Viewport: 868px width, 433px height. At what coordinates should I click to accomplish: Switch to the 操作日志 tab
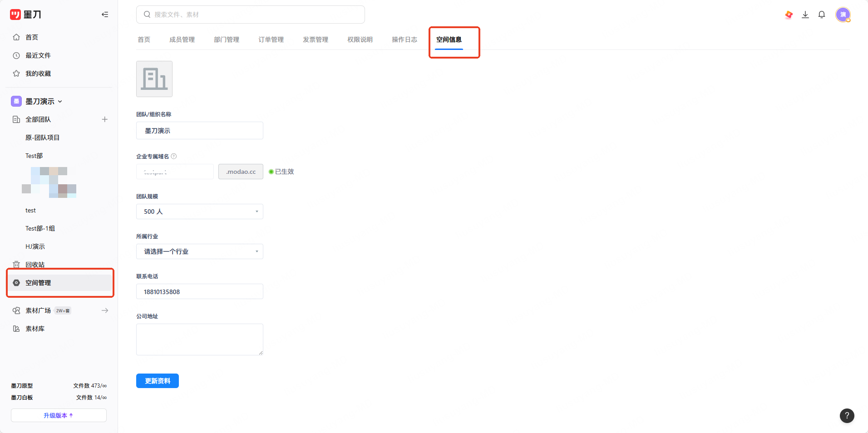click(x=404, y=39)
